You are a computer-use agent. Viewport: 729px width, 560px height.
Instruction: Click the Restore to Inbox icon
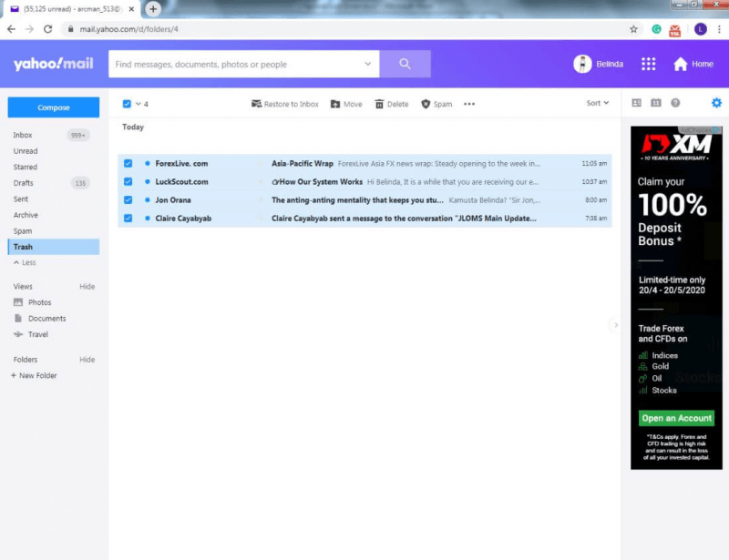256,104
